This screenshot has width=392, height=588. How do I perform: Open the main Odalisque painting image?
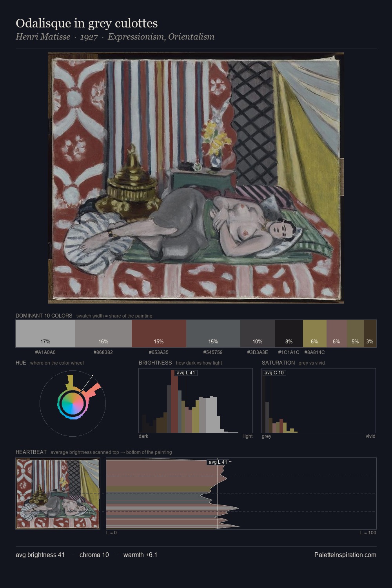pyautogui.click(x=196, y=178)
